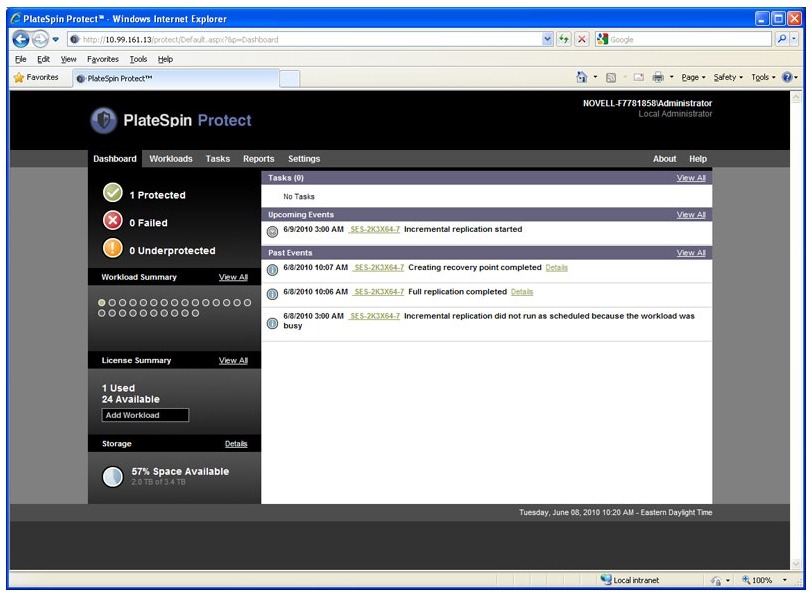This screenshot has width=812, height=595.
Task: Open the Storage Details link
Action: (x=236, y=444)
